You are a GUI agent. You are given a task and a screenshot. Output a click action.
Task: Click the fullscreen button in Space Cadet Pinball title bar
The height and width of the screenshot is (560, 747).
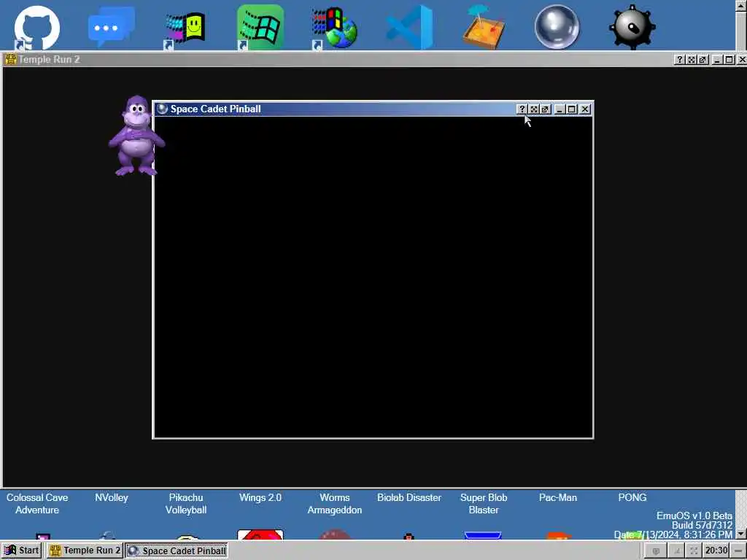pos(533,109)
